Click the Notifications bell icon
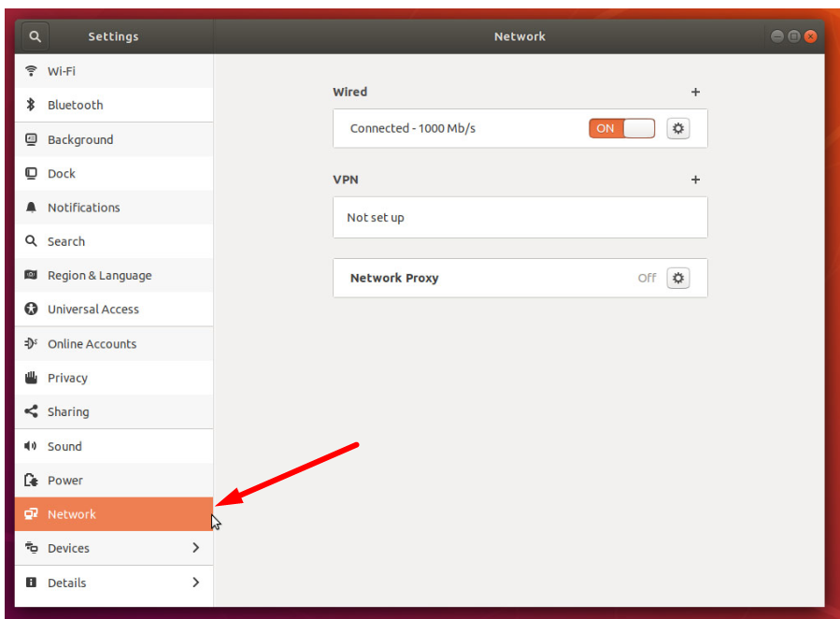This screenshot has width=840, height=619. coord(31,208)
